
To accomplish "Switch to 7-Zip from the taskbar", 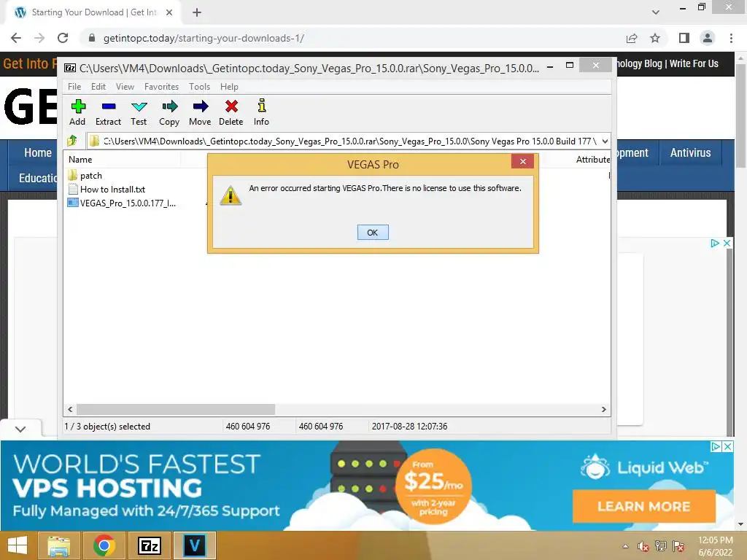I will [149, 545].
